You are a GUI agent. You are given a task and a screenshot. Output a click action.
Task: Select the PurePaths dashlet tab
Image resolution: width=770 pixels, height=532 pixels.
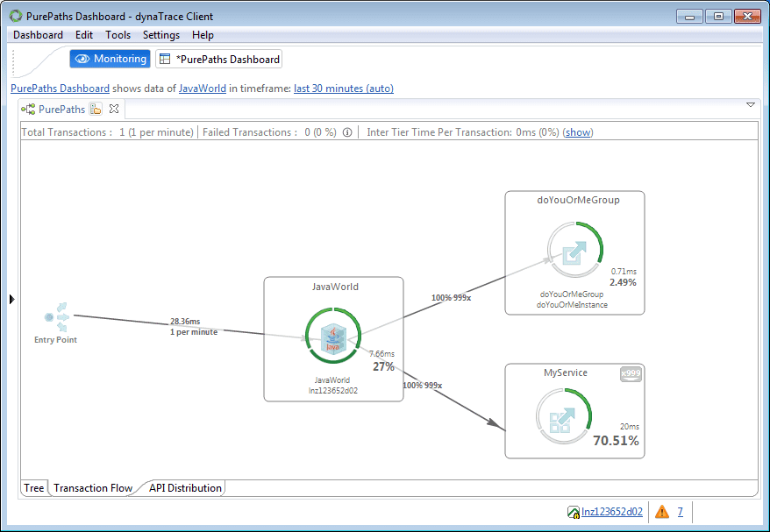62,109
